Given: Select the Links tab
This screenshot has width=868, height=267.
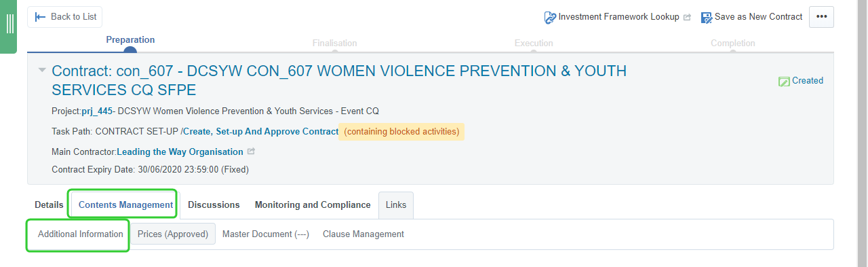Looking at the screenshot, I should click(x=396, y=204).
